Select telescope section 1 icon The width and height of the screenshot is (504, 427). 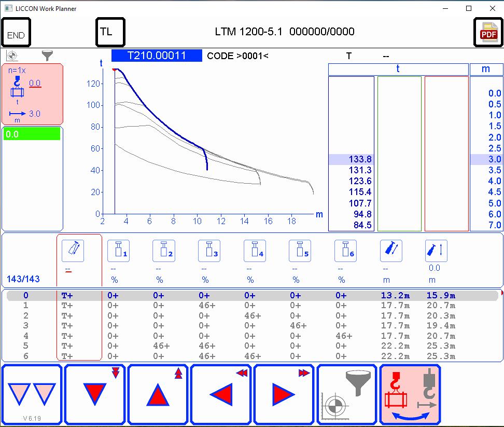point(119,251)
